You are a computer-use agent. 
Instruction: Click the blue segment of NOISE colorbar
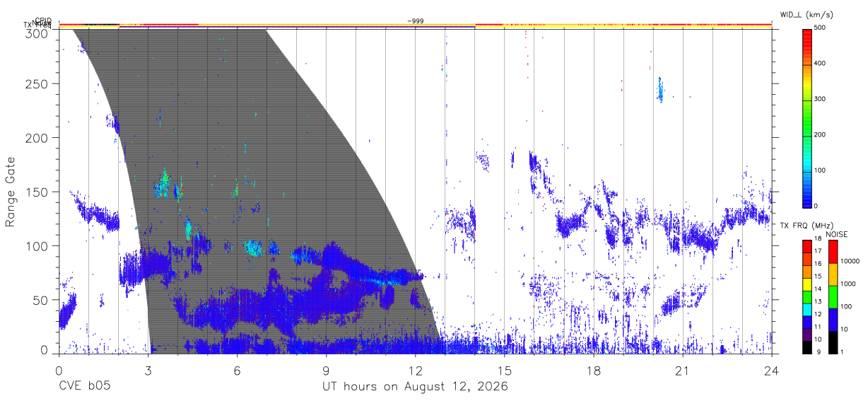tap(832, 320)
